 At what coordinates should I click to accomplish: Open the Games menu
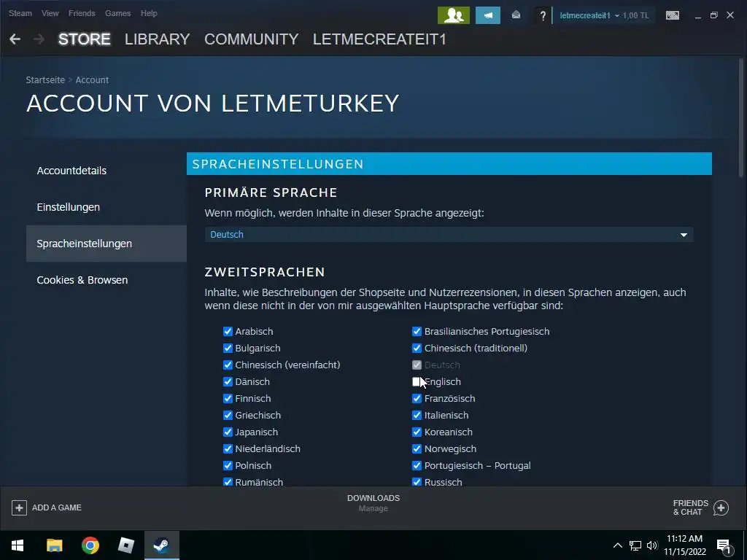[x=117, y=13]
